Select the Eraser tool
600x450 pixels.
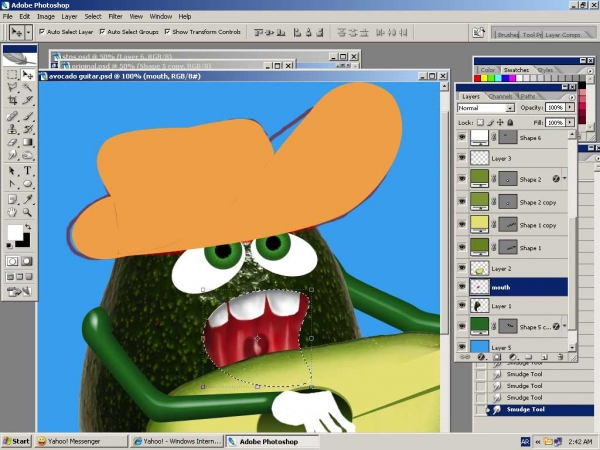tap(12, 142)
